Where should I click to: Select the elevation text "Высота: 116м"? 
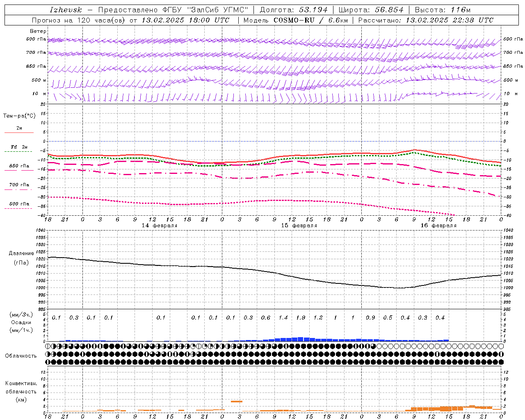(x=443, y=10)
